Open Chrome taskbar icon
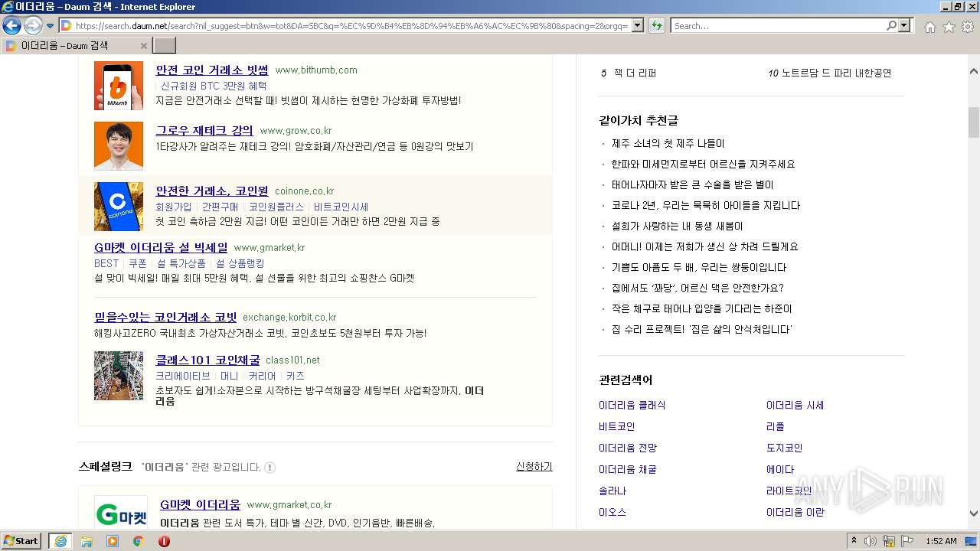Image resolution: width=980 pixels, height=551 pixels. (x=138, y=541)
